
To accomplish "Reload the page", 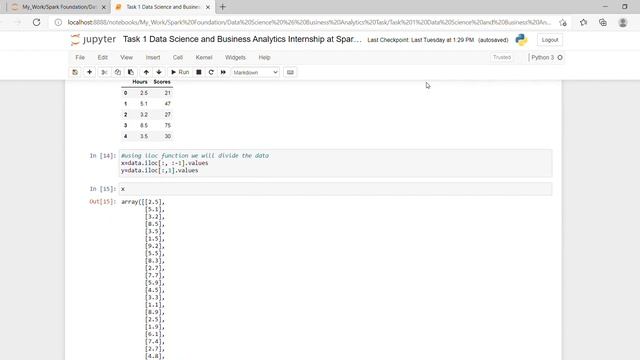I will (x=36, y=22).
